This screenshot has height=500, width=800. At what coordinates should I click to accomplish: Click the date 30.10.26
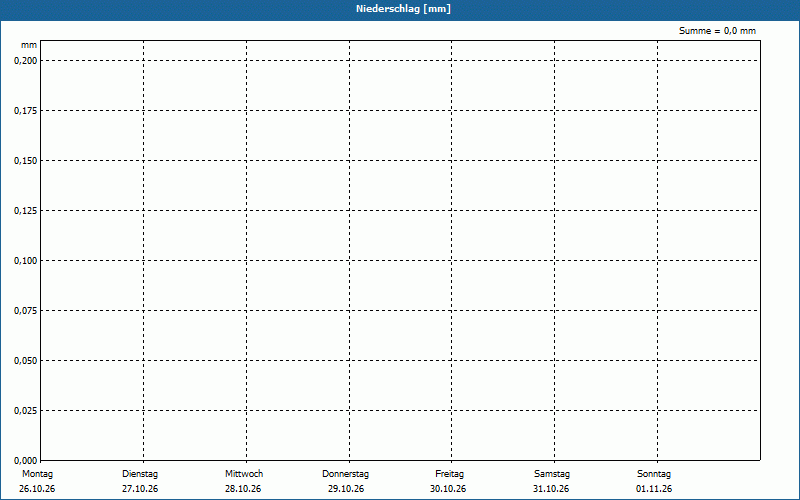tap(448, 489)
